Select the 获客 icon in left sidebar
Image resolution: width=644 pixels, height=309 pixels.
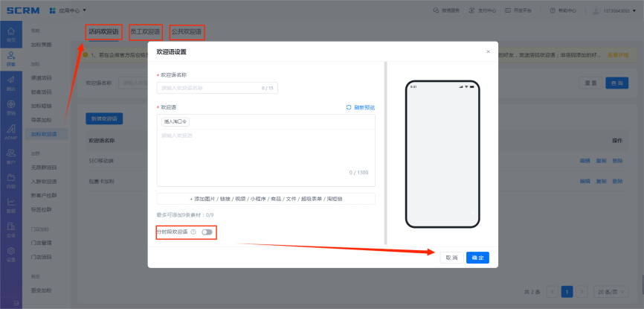coord(11,58)
